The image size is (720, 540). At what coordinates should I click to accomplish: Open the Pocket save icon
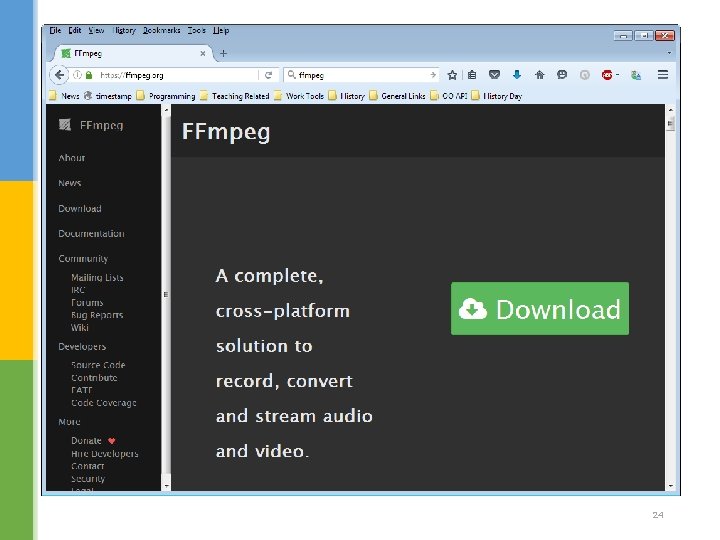[494, 74]
